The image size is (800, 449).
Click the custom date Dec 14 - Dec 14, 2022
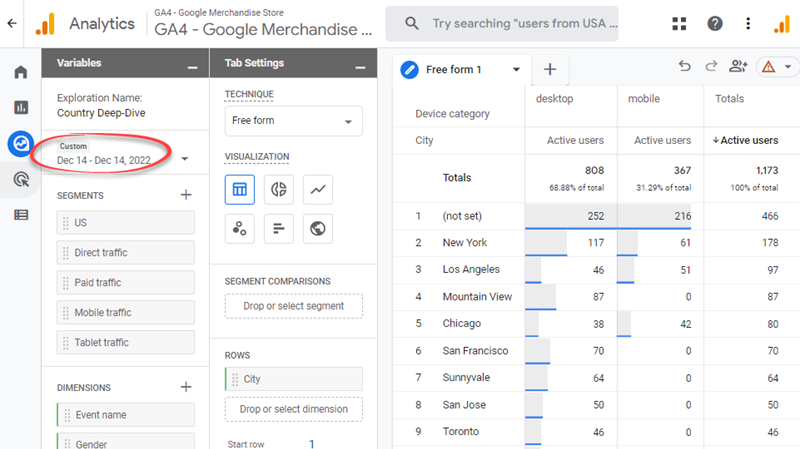tap(104, 160)
